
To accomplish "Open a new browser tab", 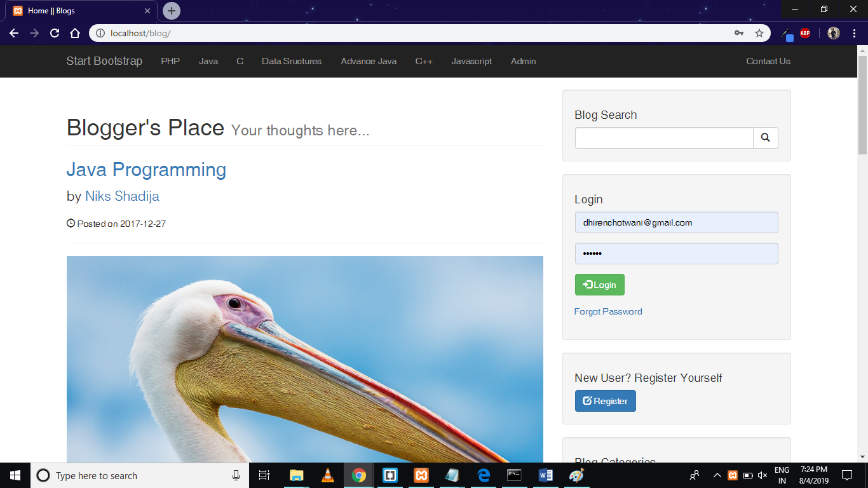I will (x=172, y=11).
